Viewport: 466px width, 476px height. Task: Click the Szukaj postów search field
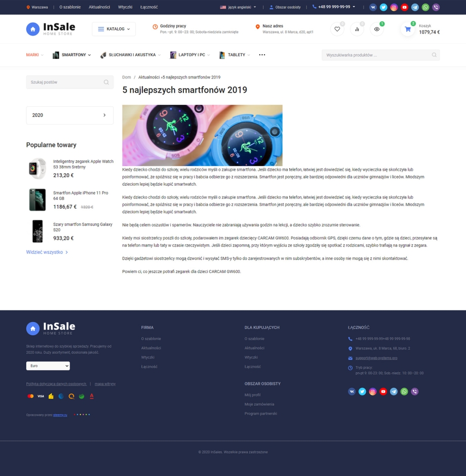click(65, 82)
